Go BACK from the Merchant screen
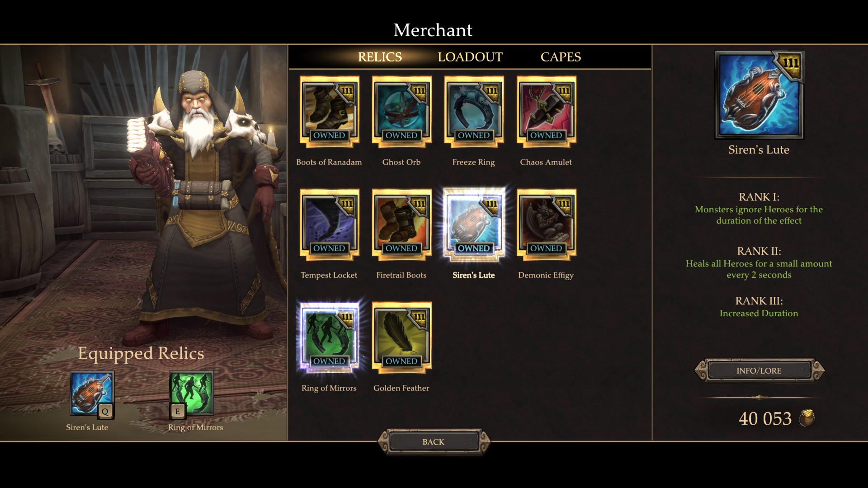Viewport: 868px width, 488px height. (434, 442)
